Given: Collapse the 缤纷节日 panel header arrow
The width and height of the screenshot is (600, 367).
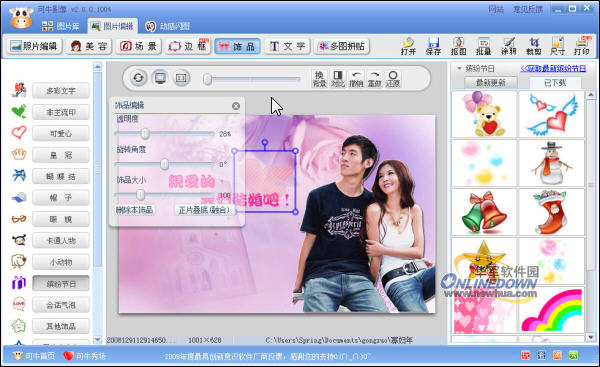Looking at the screenshot, I should coord(459,69).
